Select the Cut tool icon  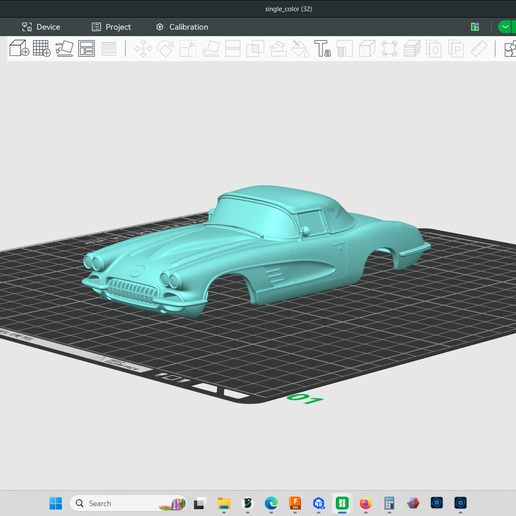233,49
